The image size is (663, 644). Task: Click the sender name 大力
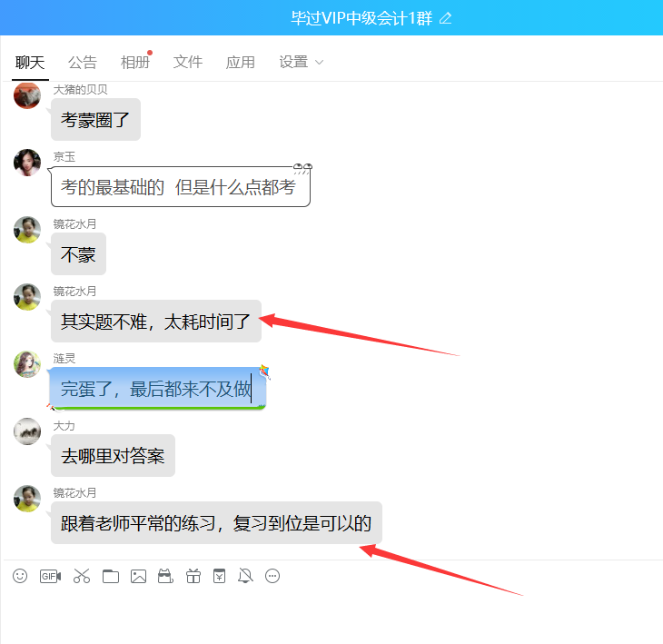click(x=64, y=426)
